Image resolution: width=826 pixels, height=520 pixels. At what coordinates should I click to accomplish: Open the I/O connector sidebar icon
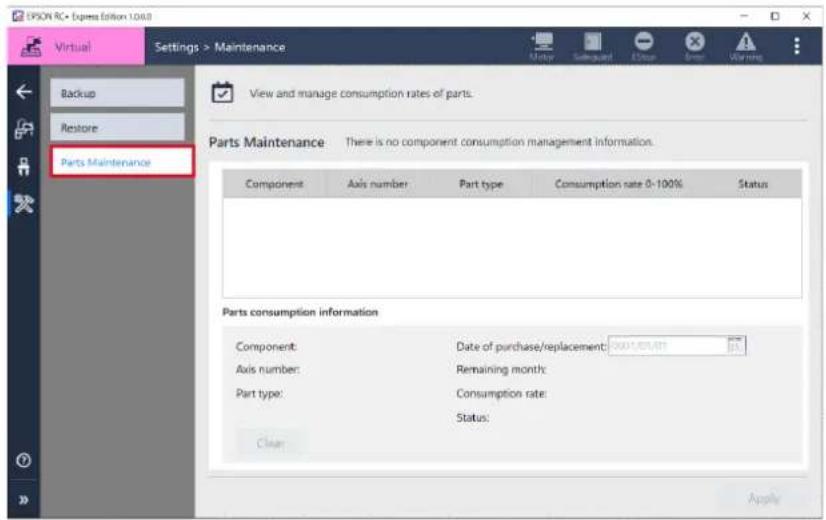coord(24,166)
